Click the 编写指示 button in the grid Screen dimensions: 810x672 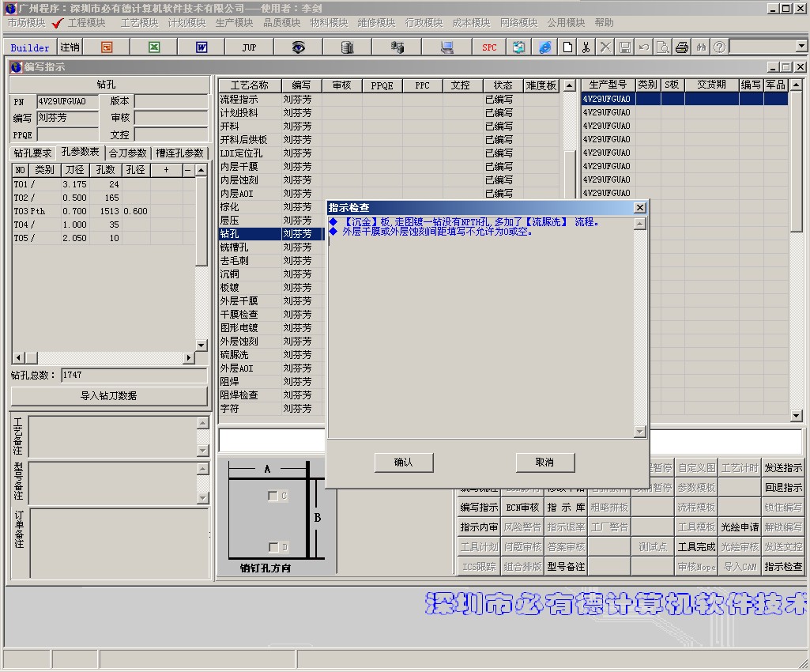pyautogui.click(x=480, y=507)
